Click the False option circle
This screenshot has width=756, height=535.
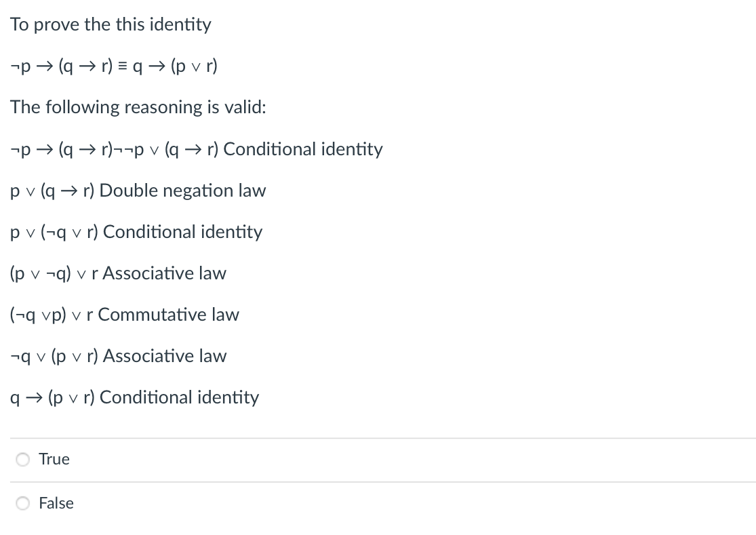(x=22, y=503)
